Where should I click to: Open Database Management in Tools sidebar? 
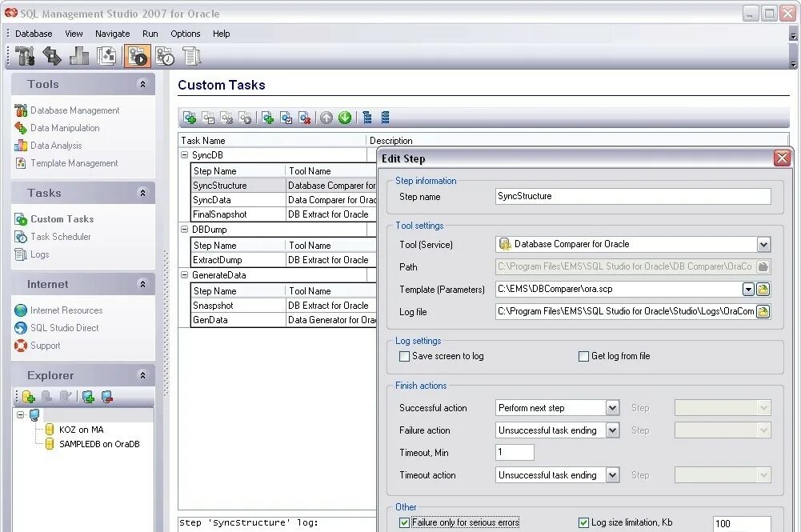tap(67, 110)
